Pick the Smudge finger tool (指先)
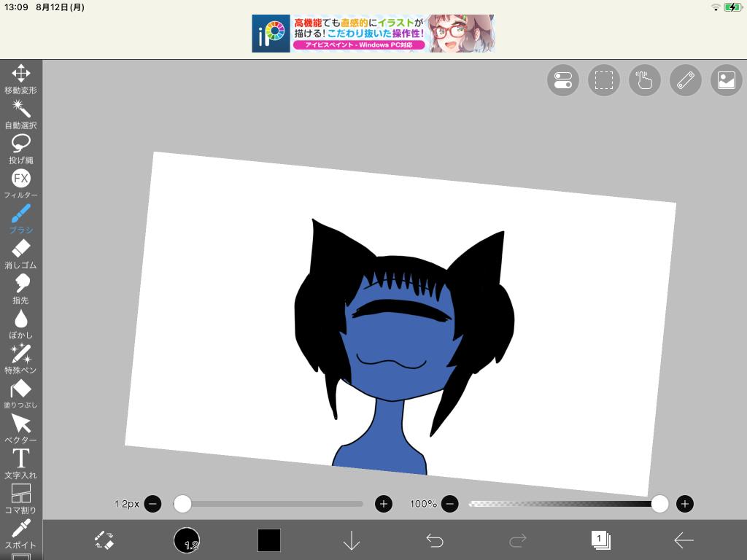The width and height of the screenshot is (747, 560). pyautogui.click(x=20, y=289)
